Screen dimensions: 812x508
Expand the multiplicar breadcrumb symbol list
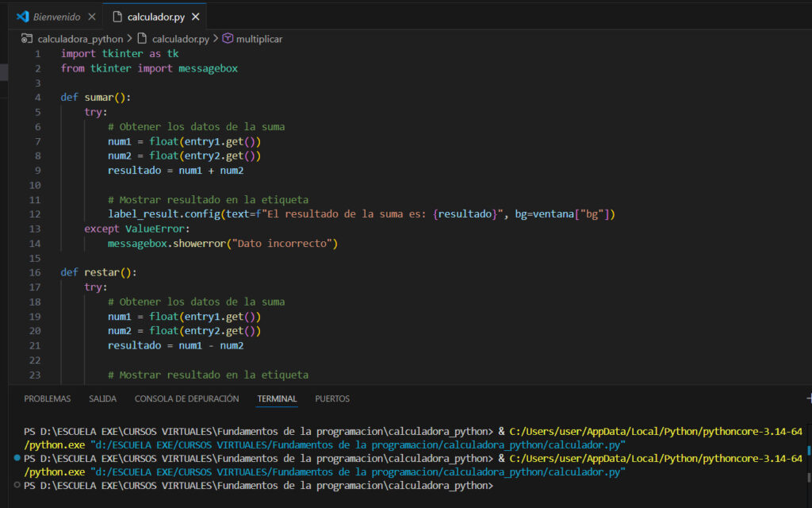pyautogui.click(x=259, y=38)
